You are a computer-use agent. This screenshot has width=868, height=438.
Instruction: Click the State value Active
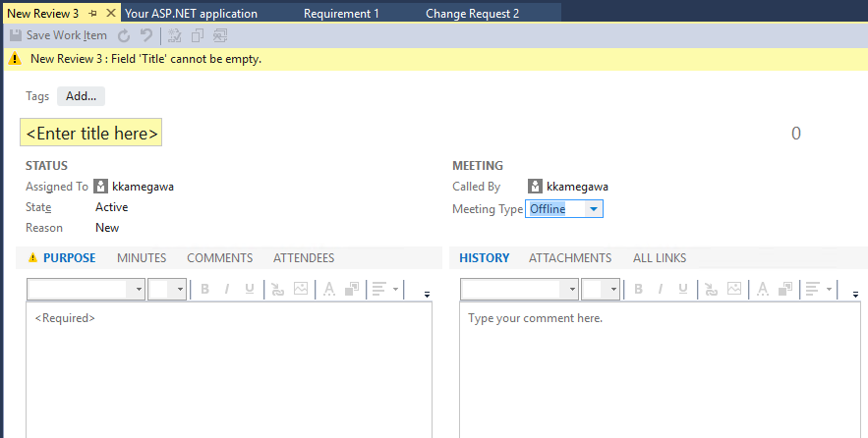pos(112,207)
